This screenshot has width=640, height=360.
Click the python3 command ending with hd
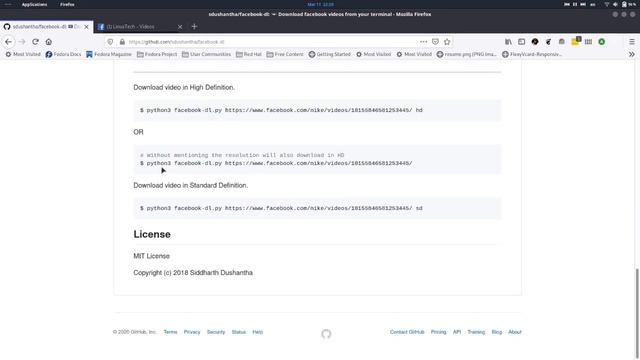pos(281,110)
